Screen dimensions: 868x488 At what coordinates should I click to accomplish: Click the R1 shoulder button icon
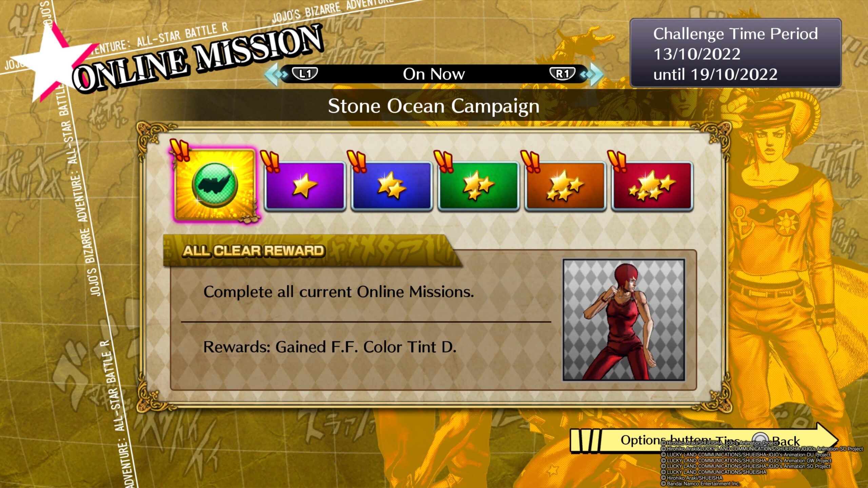point(563,74)
